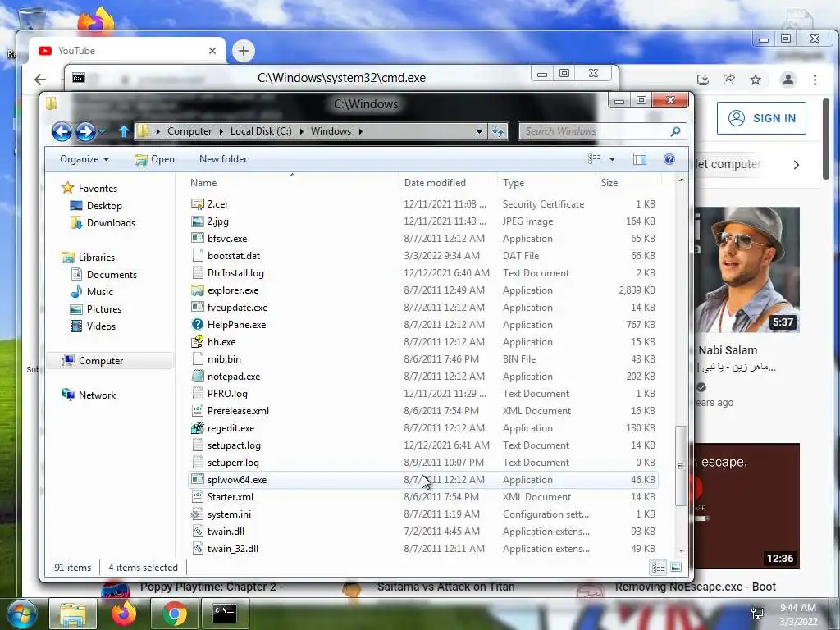
Task: Click the change view icon in toolbar
Action: (x=595, y=159)
